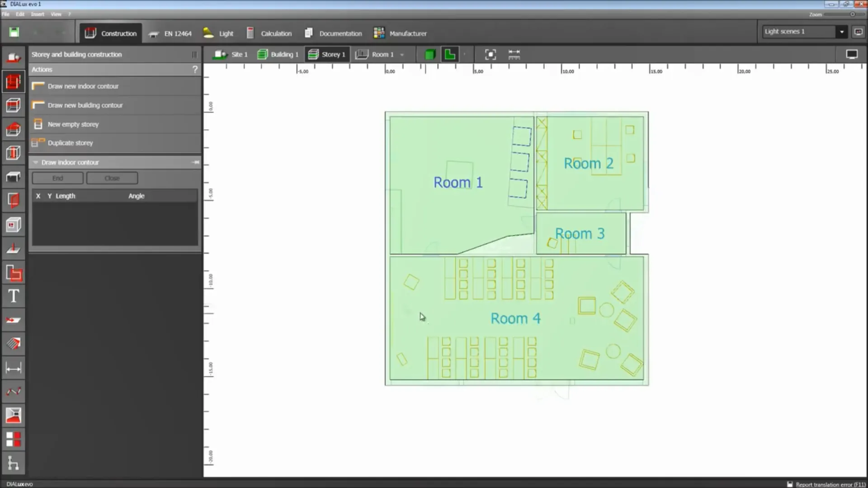The height and width of the screenshot is (488, 868).
Task: Collapse the Draw indoor contour section
Action: 35,162
